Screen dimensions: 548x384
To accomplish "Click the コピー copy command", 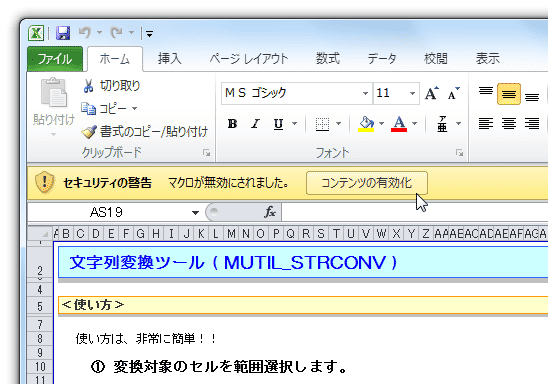I will [103, 109].
